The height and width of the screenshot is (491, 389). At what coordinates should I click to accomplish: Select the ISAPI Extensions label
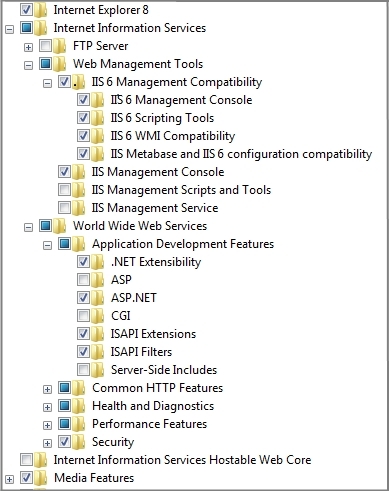[153, 334]
